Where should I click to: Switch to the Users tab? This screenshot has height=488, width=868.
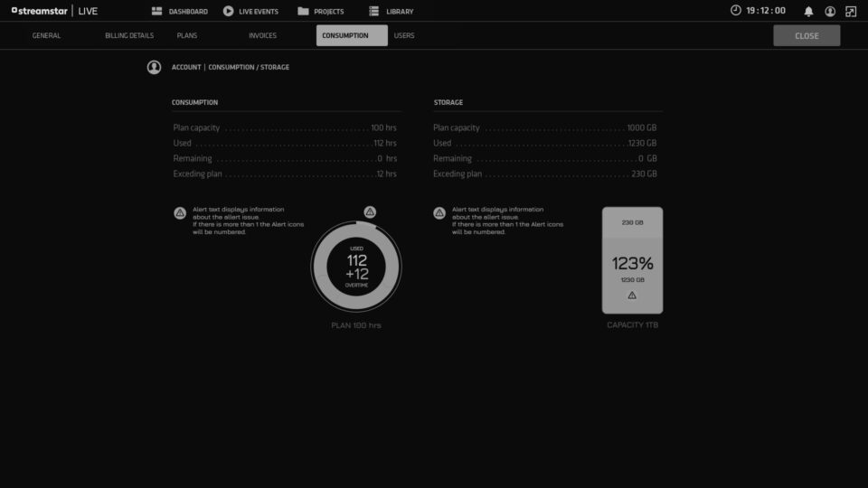[x=404, y=35]
